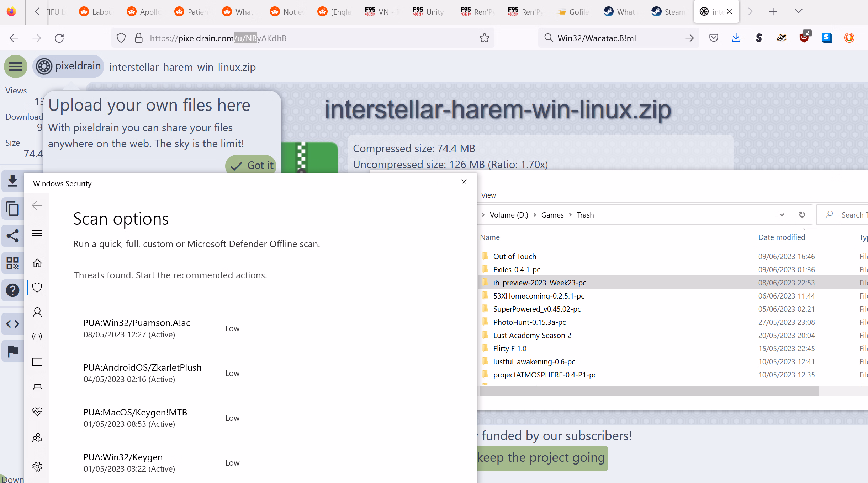
Task: Select the ih_preview-2023_Week23-pc folder
Action: coord(540,283)
